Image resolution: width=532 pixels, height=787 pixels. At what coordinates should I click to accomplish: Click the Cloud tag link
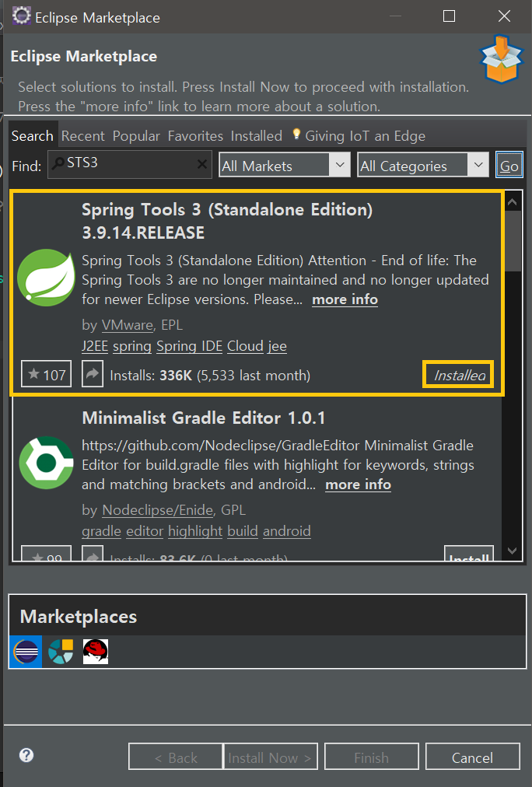point(245,346)
